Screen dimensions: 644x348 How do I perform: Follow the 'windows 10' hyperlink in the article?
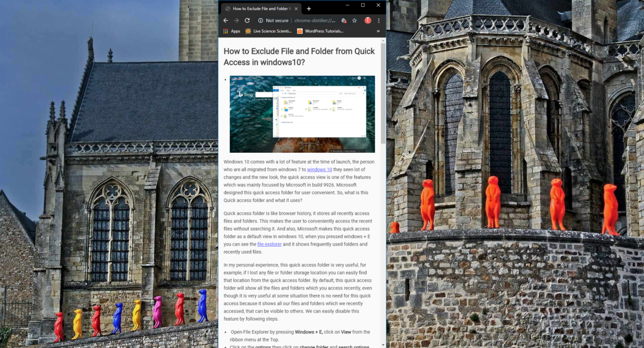click(x=319, y=169)
